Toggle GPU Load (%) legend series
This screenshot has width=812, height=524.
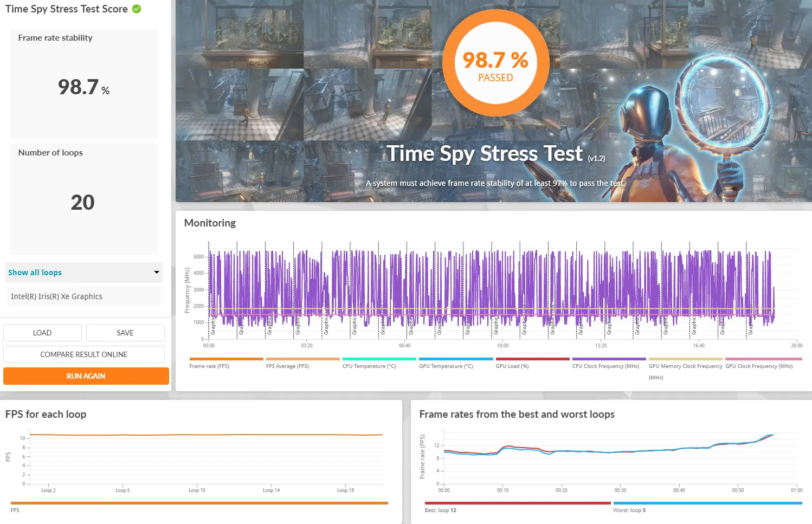[x=532, y=363]
